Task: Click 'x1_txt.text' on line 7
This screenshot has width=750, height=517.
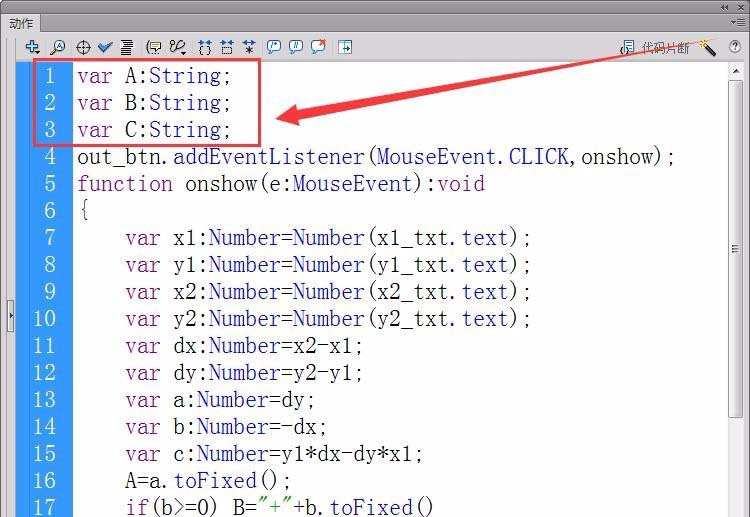Action: (442, 238)
